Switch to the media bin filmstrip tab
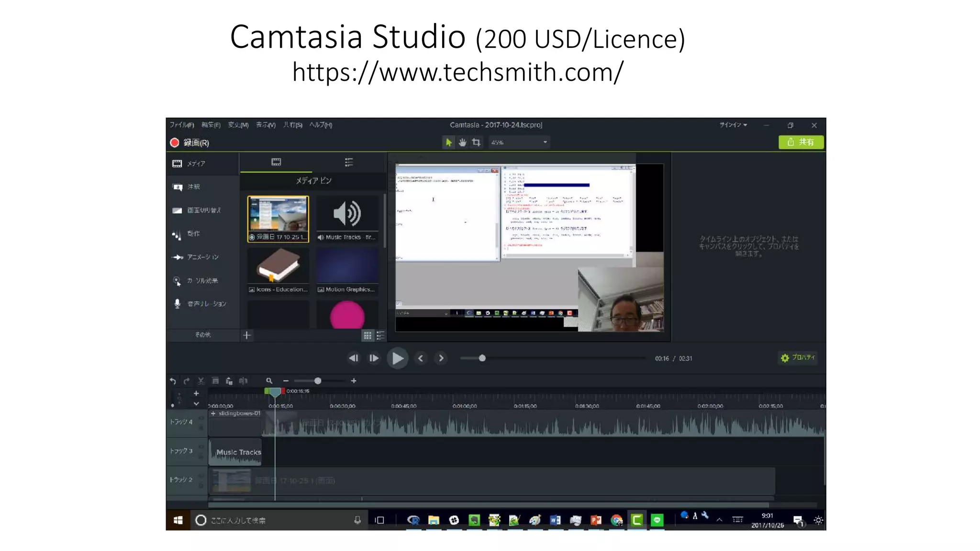 click(x=276, y=162)
